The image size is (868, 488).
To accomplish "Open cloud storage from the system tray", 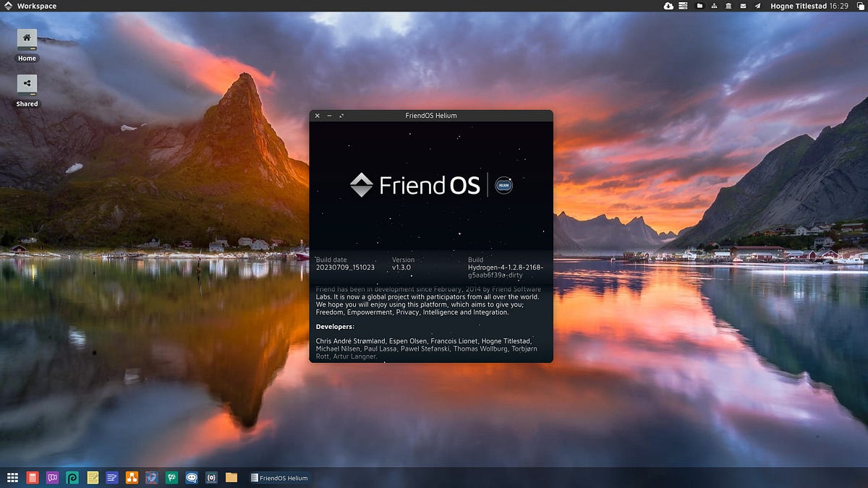I will click(668, 6).
